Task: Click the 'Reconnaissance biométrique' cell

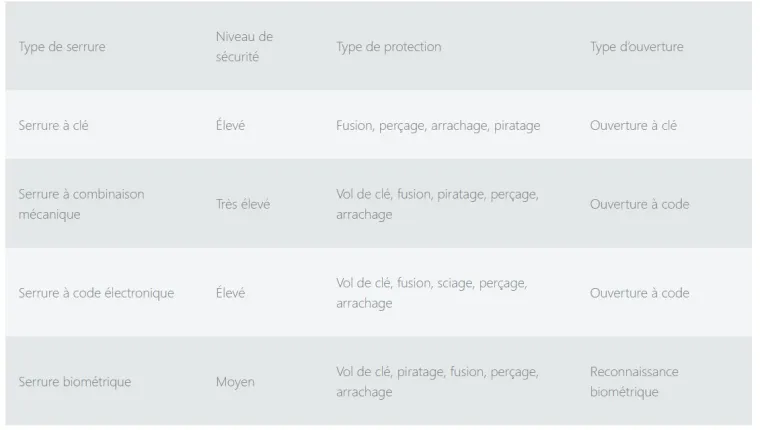Action: [634, 382]
